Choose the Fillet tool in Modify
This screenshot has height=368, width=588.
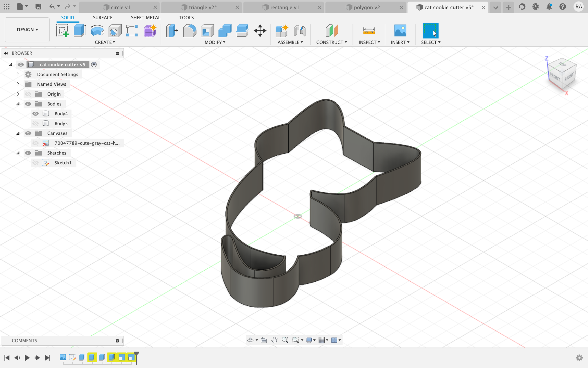[190, 31]
